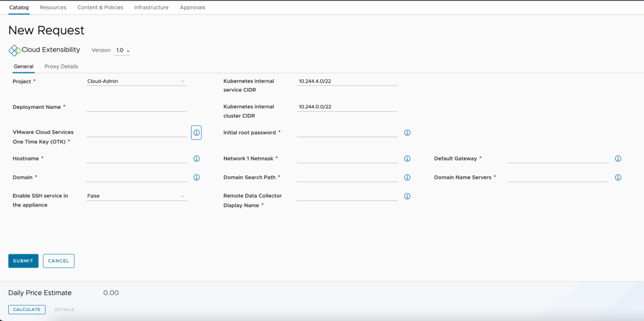Click the Cloud Extensibility title text

(51, 50)
